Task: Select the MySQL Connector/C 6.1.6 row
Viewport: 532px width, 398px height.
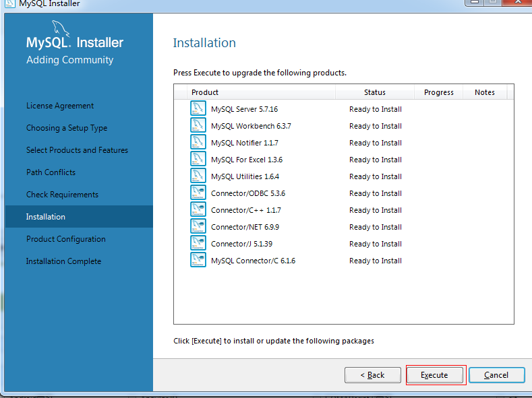Action: coord(344,261)
